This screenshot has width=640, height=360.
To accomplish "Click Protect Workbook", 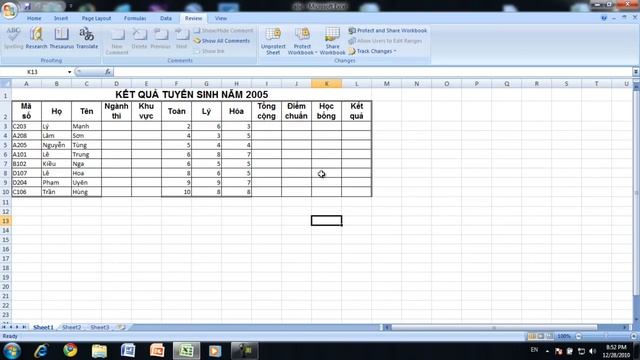I will [x=302, y=41].
